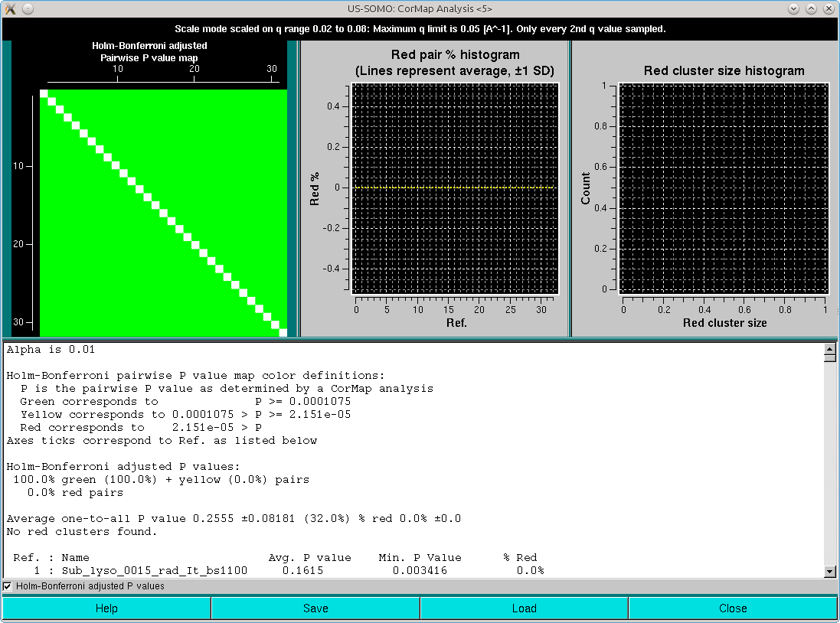Load a saved CorMap analysis
Screen dimensions: 840x623
tap(524, 608)
